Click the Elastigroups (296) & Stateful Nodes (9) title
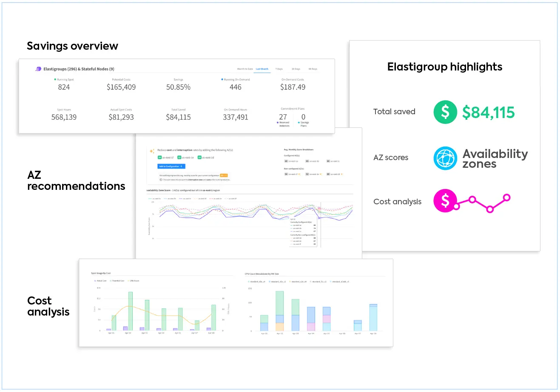This screenshot has width=560, height=392. pos(79,69)
